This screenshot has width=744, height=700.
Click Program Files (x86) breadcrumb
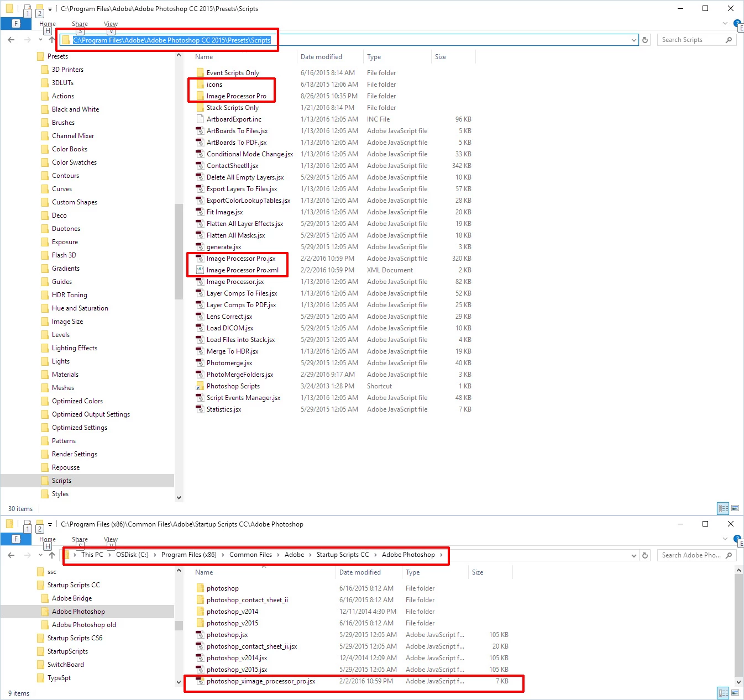[188, 555]
